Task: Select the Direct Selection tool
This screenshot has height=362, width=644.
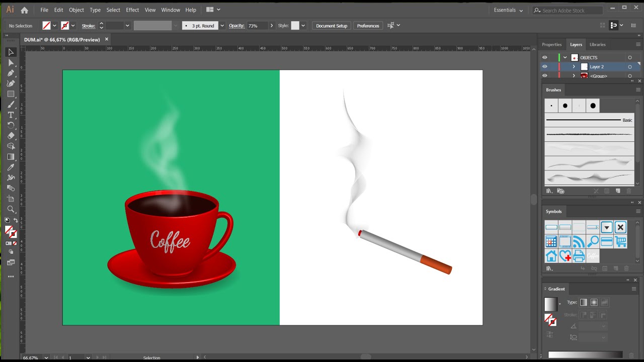Action: [11, 63]
